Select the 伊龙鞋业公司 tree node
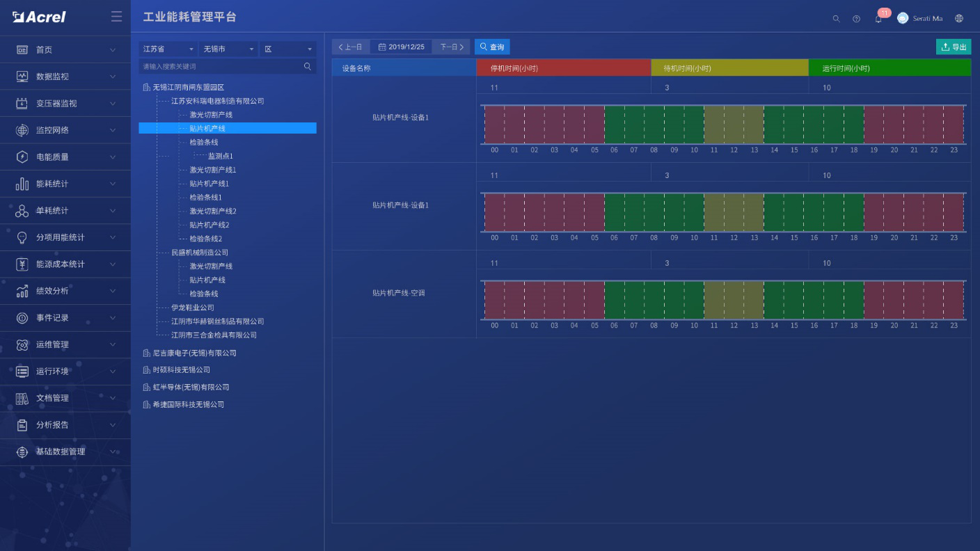 [193, 308]
